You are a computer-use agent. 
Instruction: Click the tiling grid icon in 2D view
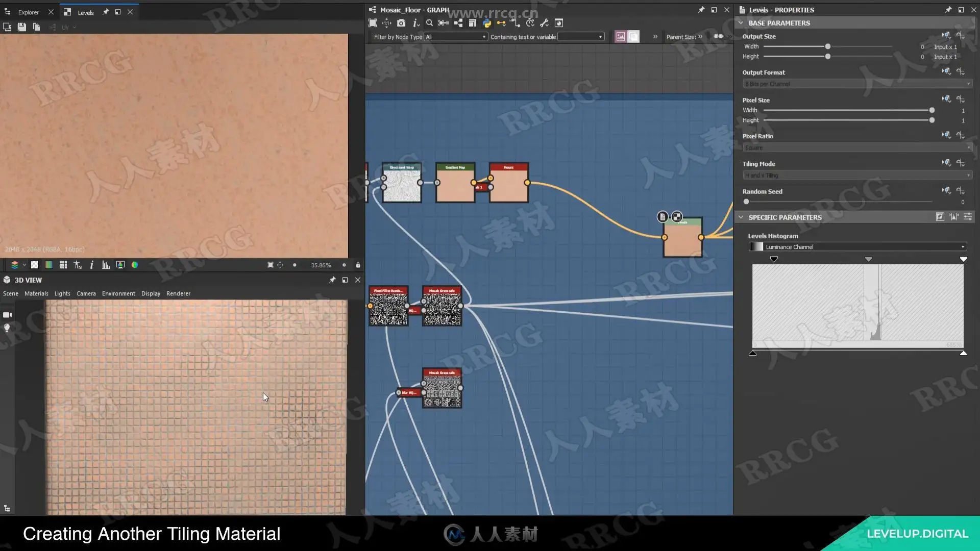(x=63, y=265)
